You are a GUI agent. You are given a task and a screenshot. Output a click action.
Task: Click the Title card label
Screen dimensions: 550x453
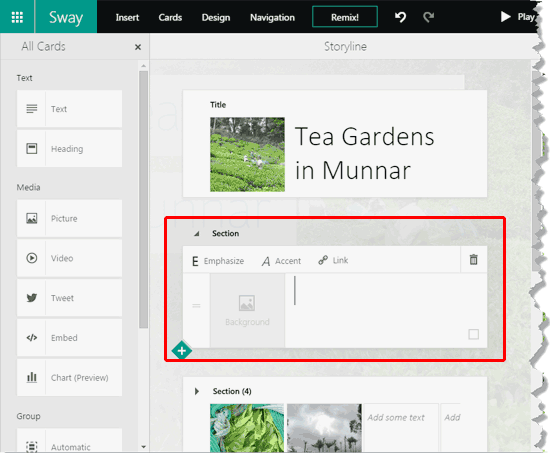pyautogui.click(x=218, y=105)
